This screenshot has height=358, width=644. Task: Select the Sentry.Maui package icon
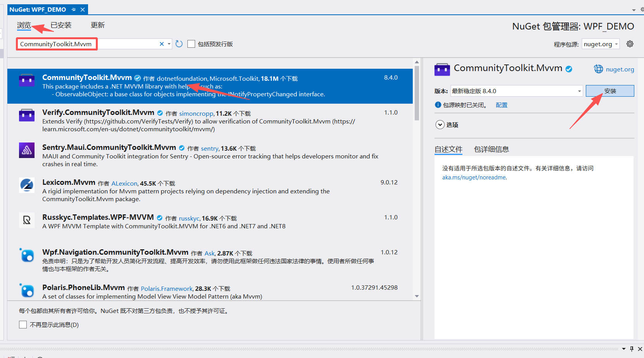point(27,150)
